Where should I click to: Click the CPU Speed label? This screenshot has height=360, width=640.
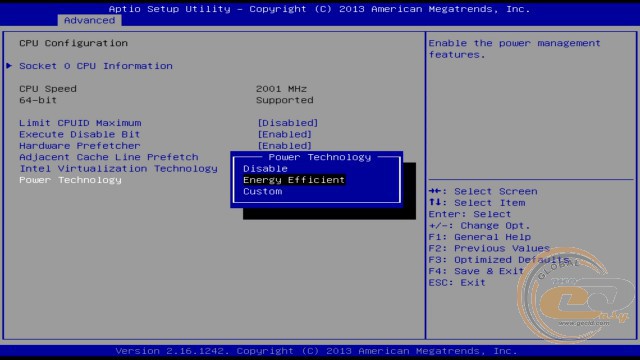48,89
